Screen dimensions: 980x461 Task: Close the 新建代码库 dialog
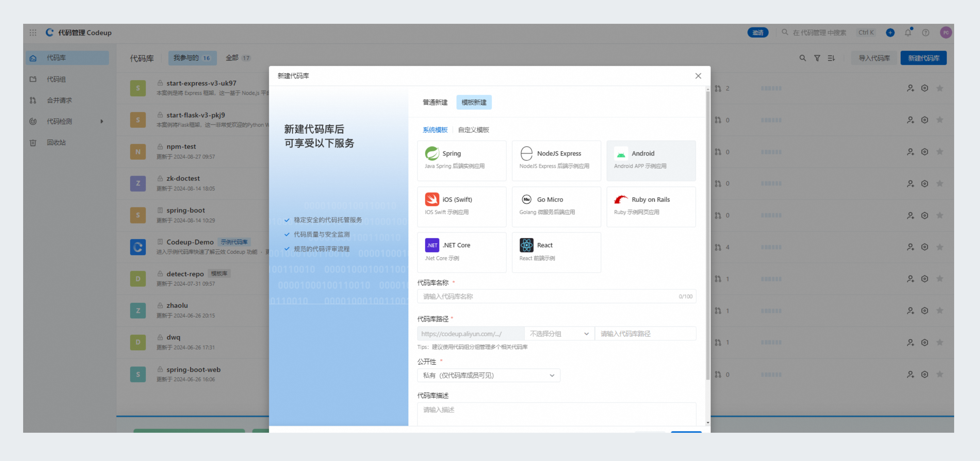[698, 76]
